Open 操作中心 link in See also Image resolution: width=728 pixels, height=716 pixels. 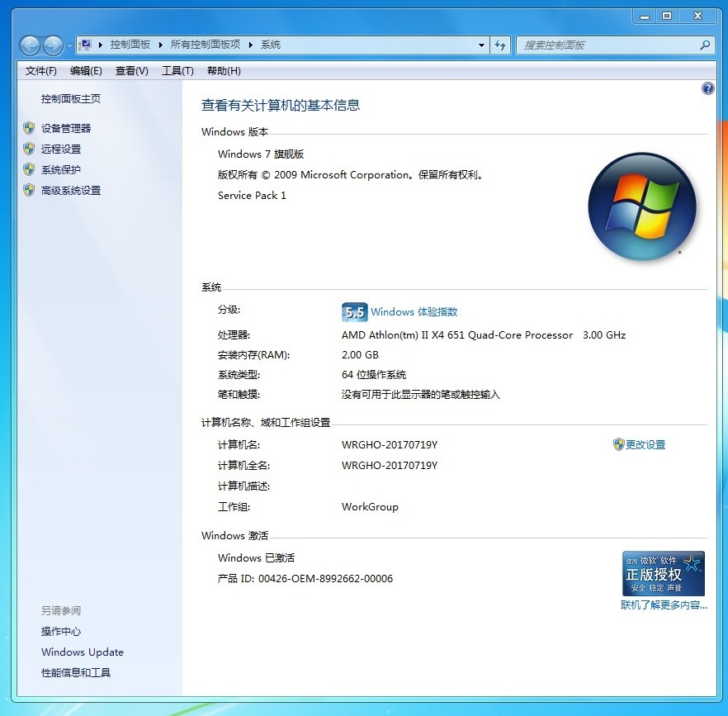click(x=61, y=632)
